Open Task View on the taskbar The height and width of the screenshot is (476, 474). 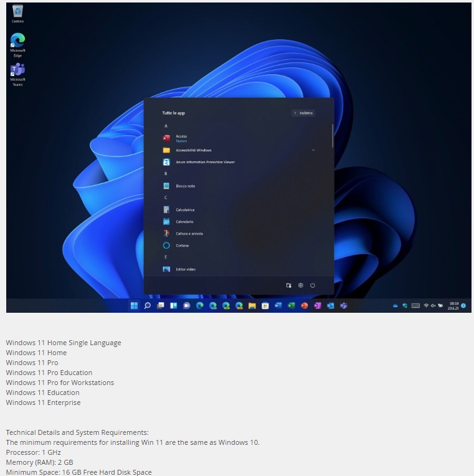(x=160, y=306)
